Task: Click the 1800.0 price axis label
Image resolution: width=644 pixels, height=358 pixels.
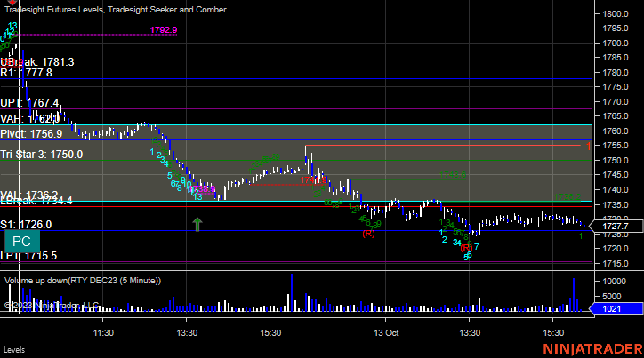Action: click(x=616, y=14)
